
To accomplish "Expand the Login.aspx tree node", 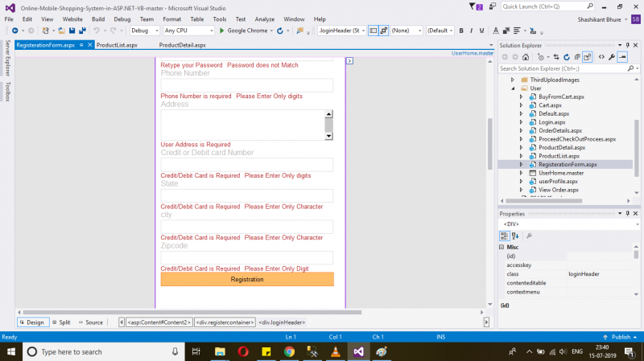I will [521, 122].
